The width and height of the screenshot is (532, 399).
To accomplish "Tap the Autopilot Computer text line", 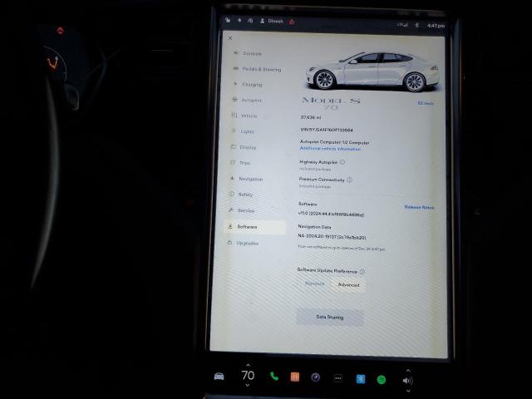I will click(334, 142).
